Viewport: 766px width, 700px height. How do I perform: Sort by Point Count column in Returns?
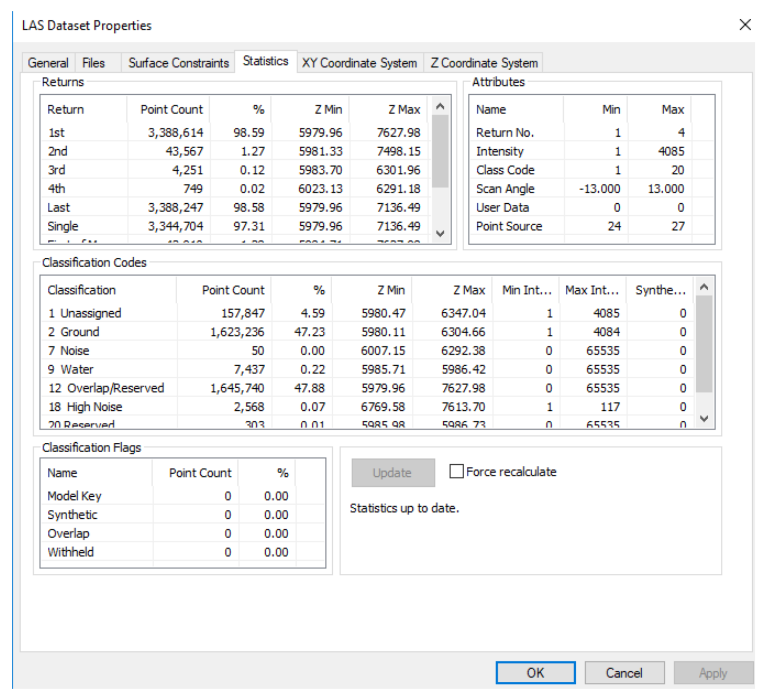click(x=171, y=109)
